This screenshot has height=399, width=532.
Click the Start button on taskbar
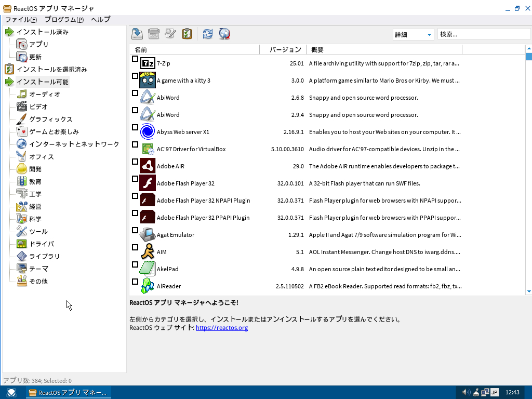tap(11, 392)
